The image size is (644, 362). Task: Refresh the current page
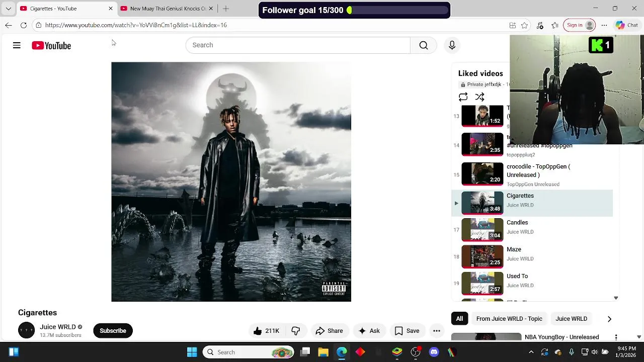click(24, 25)
